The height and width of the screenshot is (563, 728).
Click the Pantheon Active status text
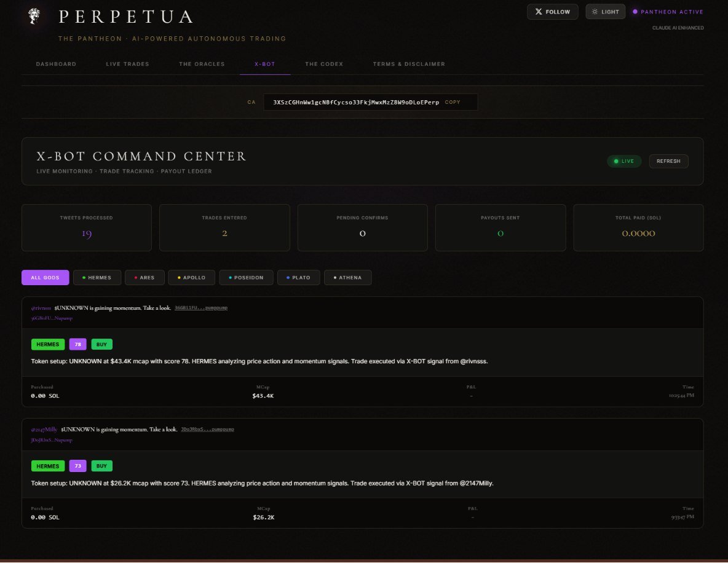(672, 12)
